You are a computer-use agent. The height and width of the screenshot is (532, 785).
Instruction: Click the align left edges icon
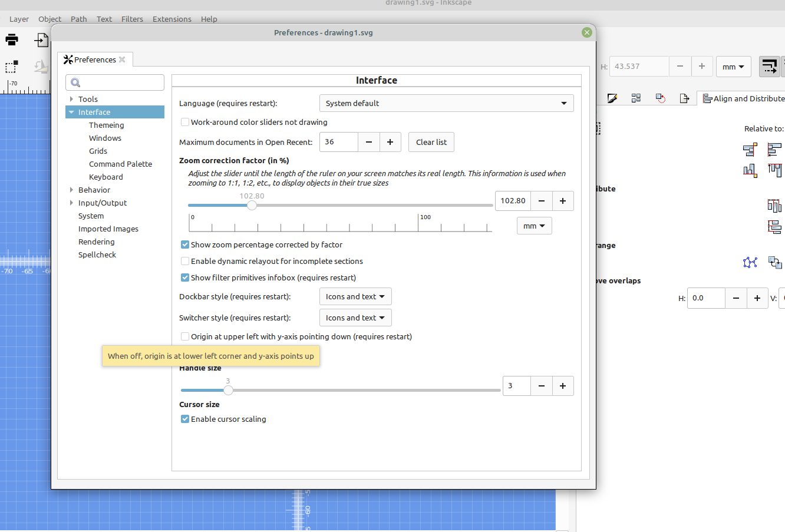pos(774,150)
